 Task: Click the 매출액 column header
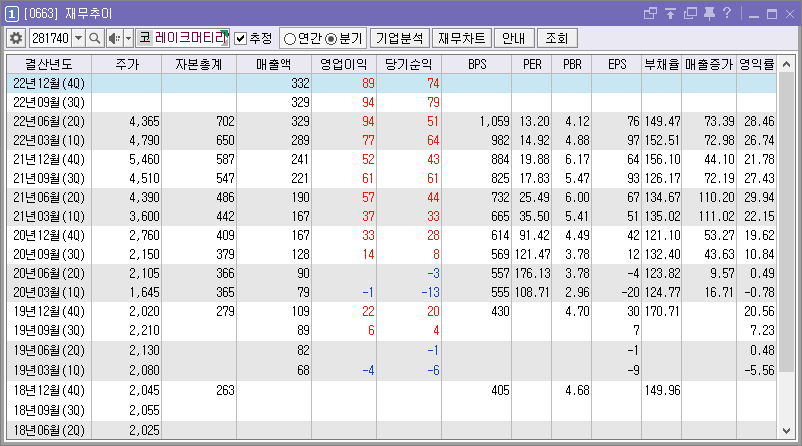(274, 64)
